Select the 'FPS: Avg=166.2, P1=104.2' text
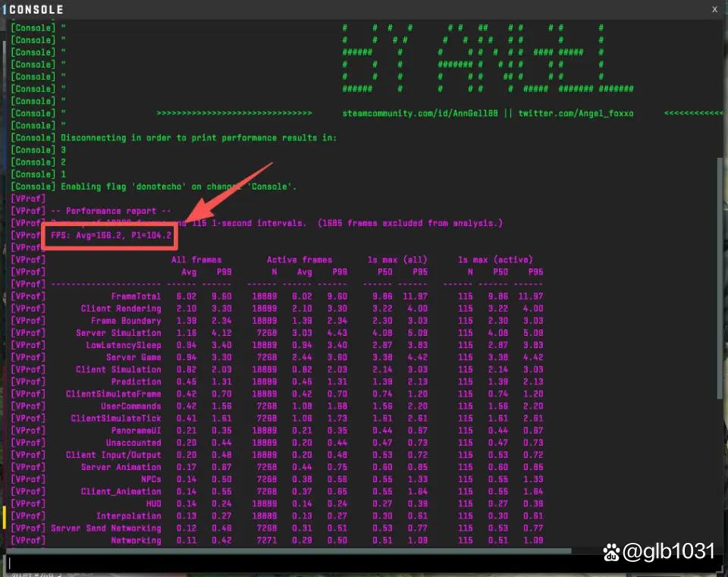This screenshot has height=577, width=728. coord(111,235)
